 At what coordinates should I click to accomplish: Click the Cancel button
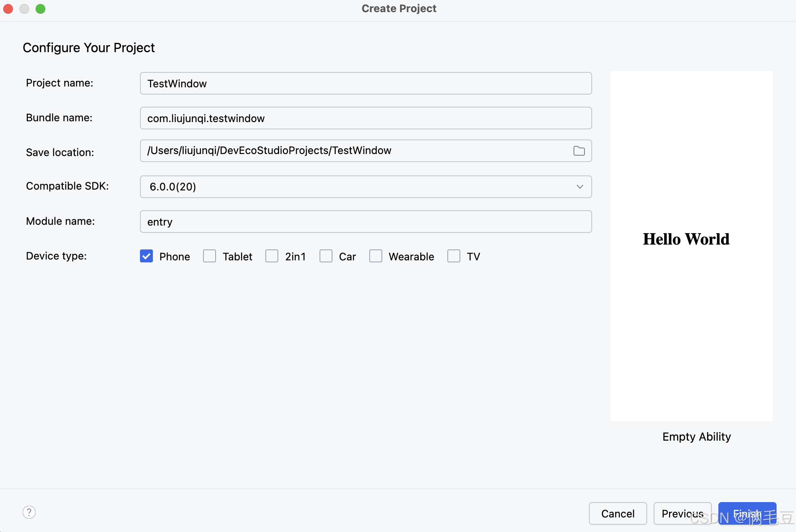[618, 513]
